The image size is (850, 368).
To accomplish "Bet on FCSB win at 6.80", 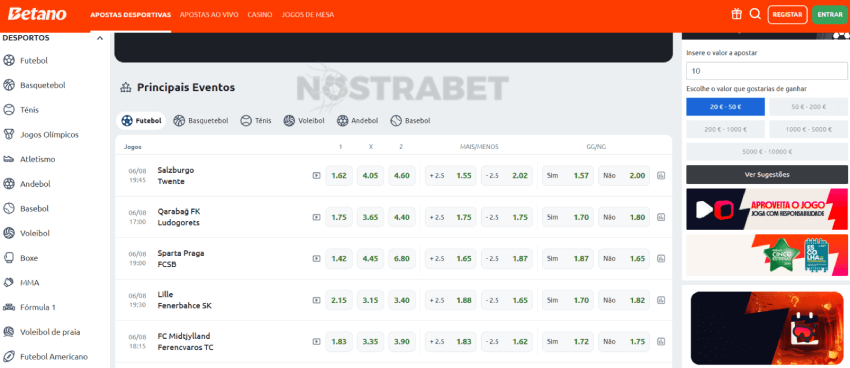I will [402, 259].
